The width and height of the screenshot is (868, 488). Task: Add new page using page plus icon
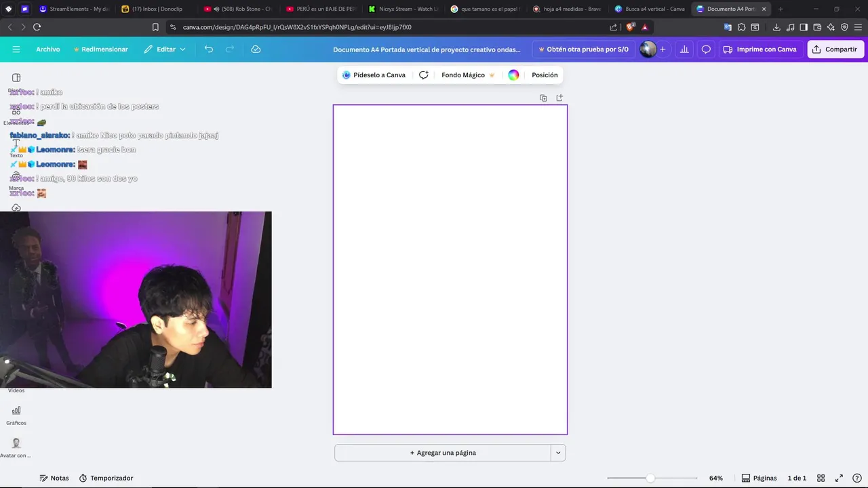(x=559, y=98)
